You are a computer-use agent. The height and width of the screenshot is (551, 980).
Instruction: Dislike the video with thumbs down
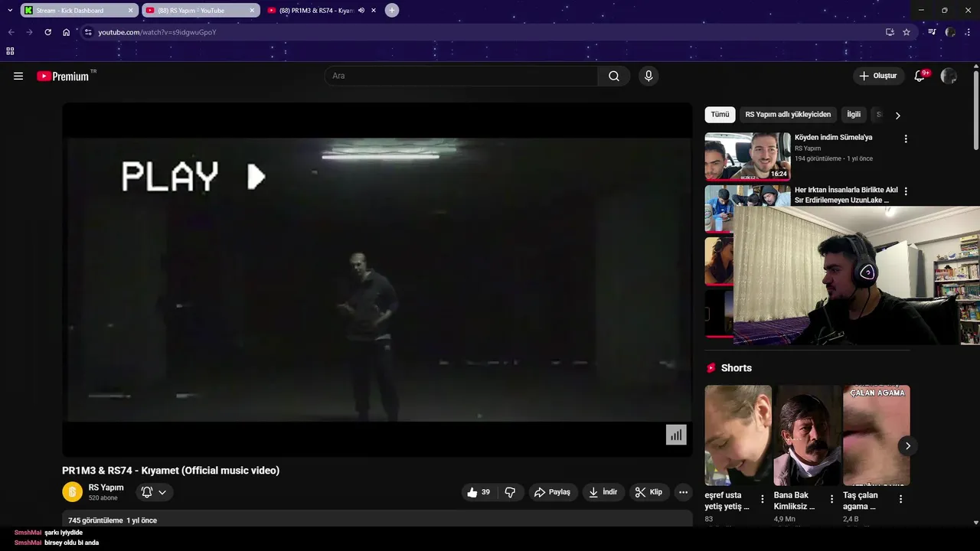(510, 492)
